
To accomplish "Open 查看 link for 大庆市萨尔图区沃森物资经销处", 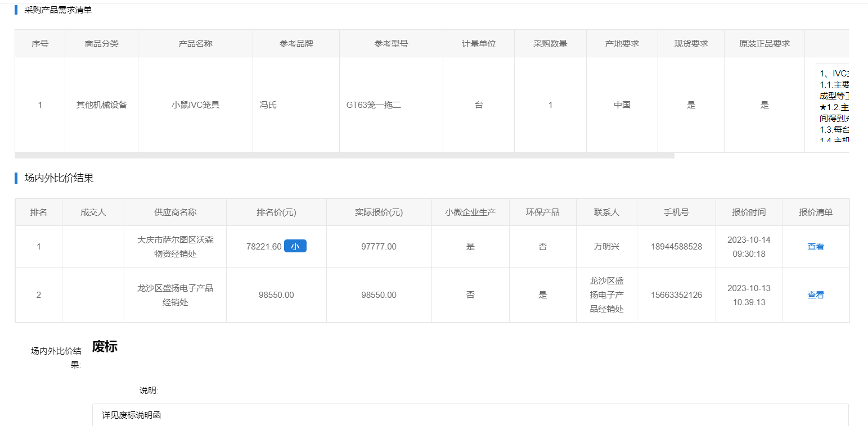I will click(x=815, y=247).
